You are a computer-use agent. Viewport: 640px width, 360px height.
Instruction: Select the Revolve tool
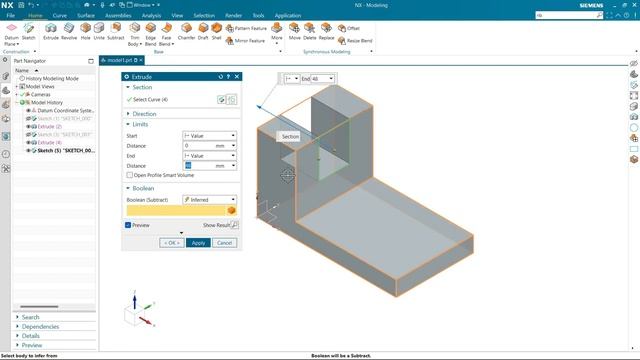[x=69, y=31]
